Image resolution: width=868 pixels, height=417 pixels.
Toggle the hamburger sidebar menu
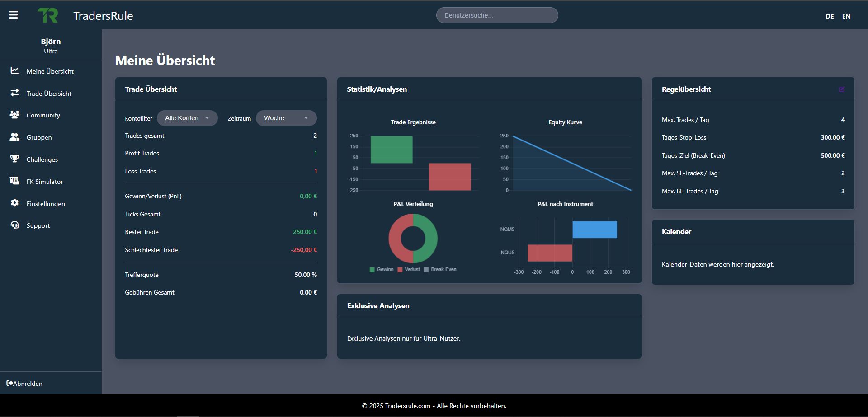14,15
